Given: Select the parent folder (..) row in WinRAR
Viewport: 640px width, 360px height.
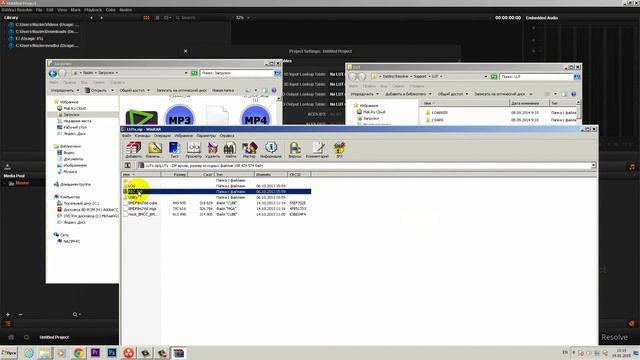Looking at the screenshot, I should tap(217, 180).
